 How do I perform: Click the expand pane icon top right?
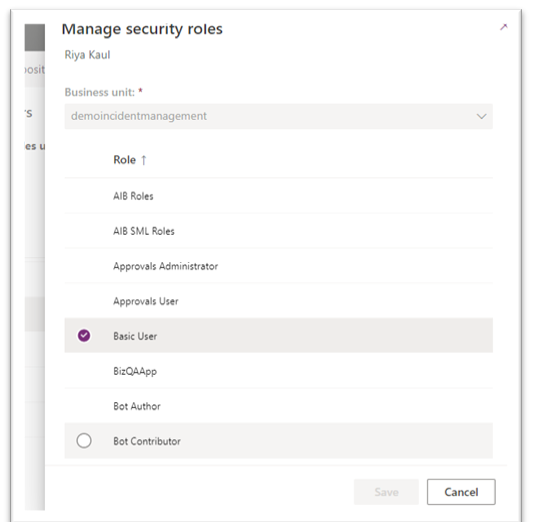pyautogui.click(x=504, y=27)
